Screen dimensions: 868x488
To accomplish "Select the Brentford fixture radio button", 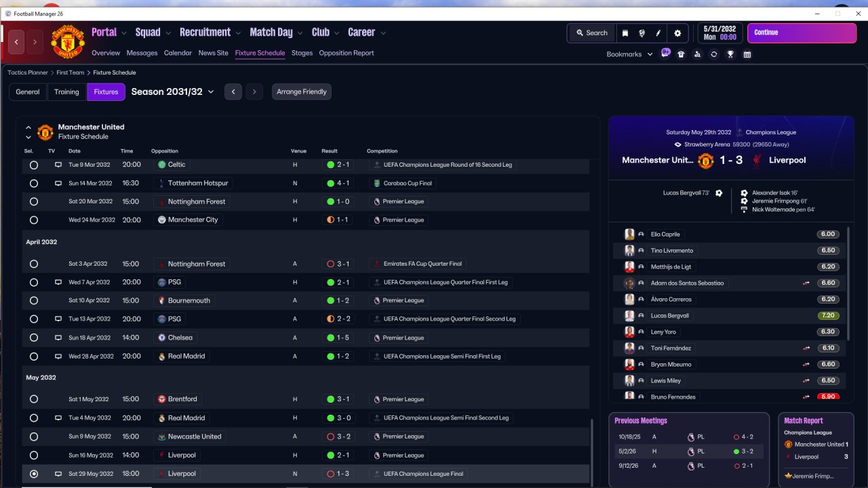I will [x=34, y=399].
